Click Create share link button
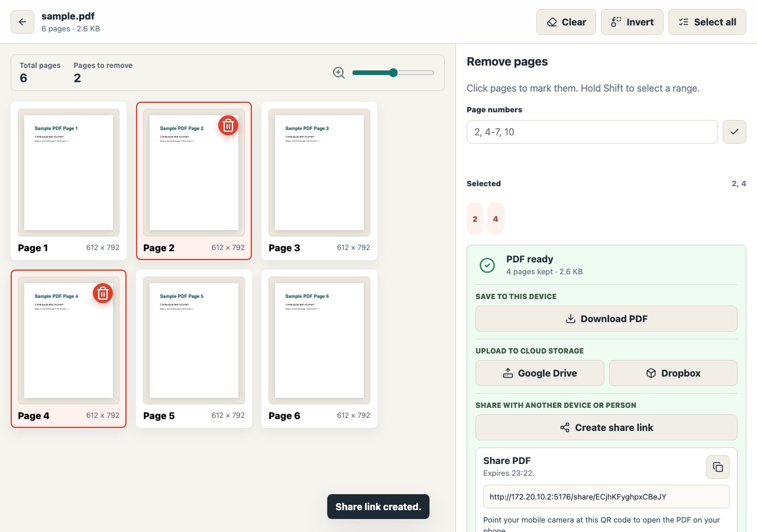Screen dimensions: 757x532 pyautogui.click(x=606, y=427)
